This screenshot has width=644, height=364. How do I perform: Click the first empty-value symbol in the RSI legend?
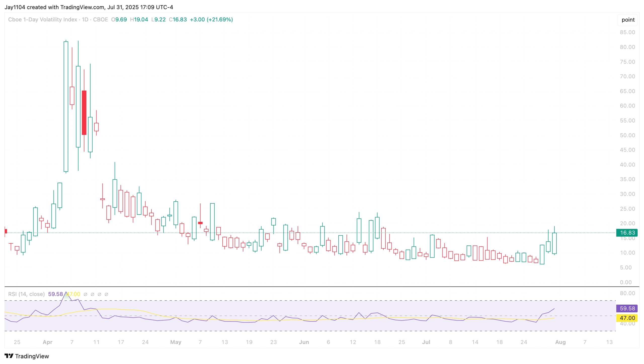(x=85, y=294)
